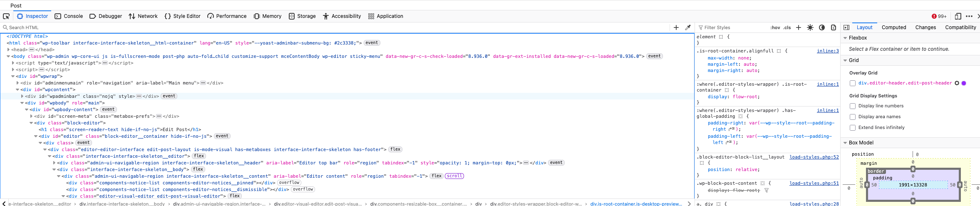Screen dimensions: 980x206
Task: Toggle print media simulation icon
Action: [833, 27]
